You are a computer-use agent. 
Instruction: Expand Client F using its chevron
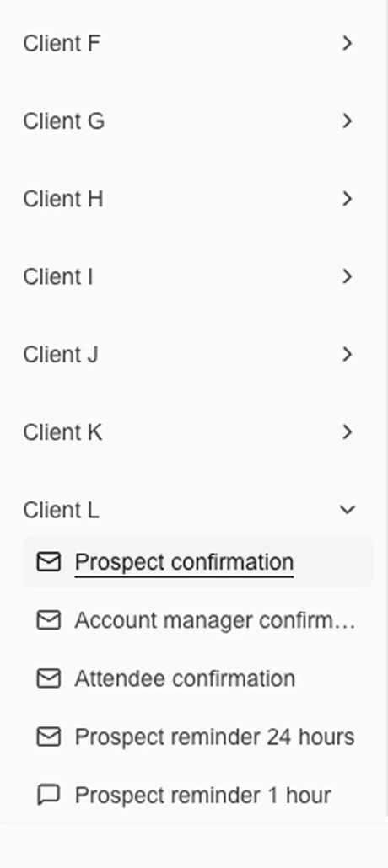[347, 43]
